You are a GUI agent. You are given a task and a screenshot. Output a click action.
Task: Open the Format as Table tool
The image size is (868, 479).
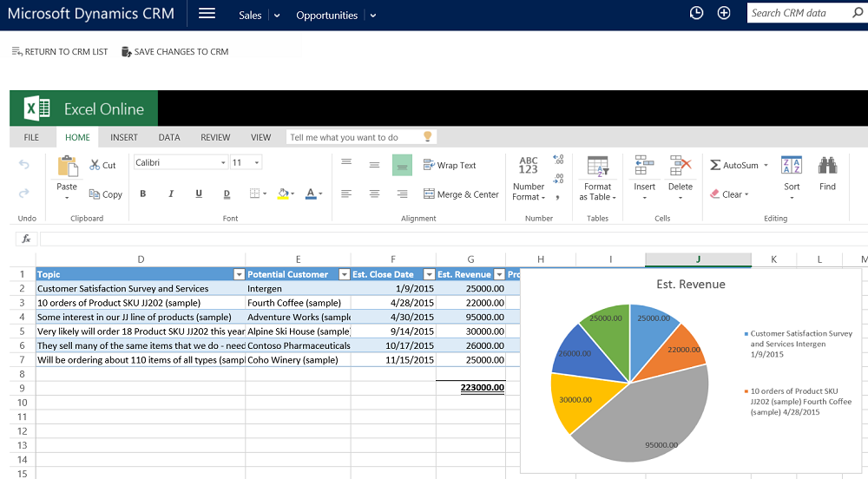click(597, 166)
